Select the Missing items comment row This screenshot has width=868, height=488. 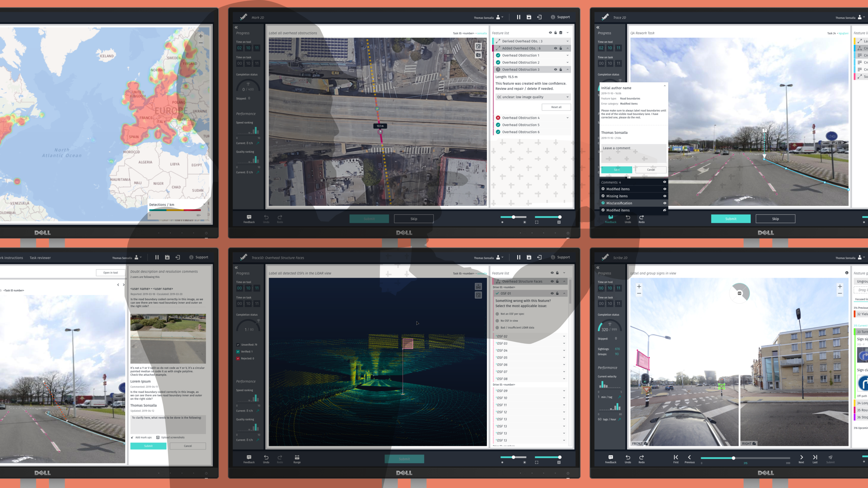click(633, 196)
